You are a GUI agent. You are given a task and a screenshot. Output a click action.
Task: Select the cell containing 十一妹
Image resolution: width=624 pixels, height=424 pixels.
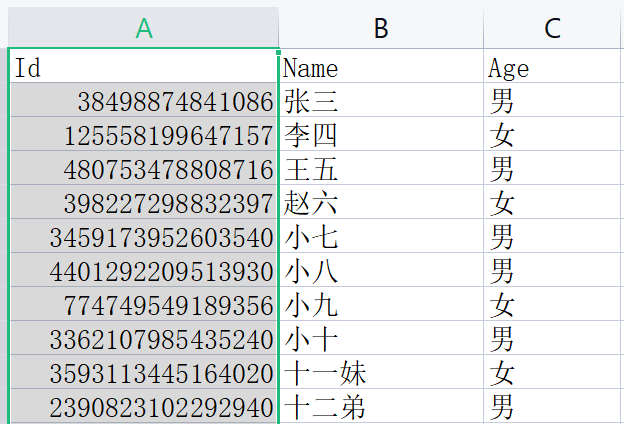tap(380, 373)
